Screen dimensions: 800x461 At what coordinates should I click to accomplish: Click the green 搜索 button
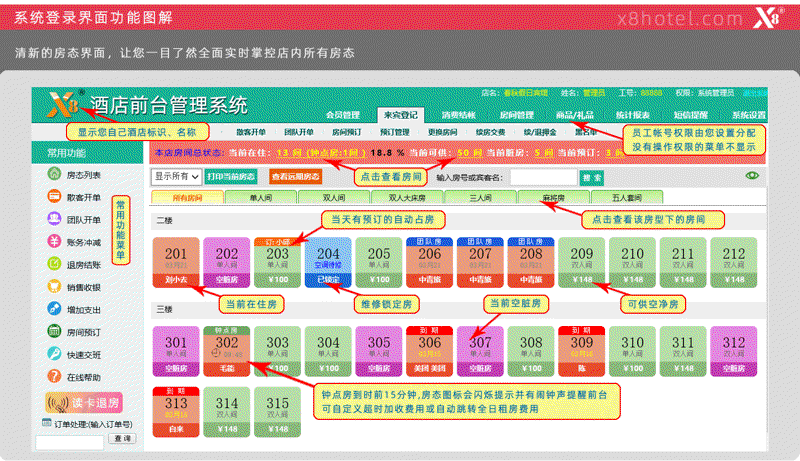pos(592,177)
